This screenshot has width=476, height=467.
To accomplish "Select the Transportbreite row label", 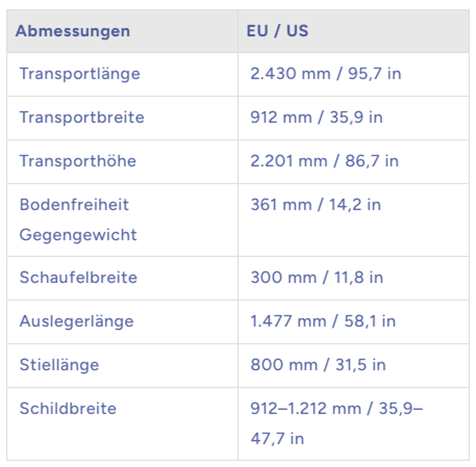I will [x=82, y=117].
